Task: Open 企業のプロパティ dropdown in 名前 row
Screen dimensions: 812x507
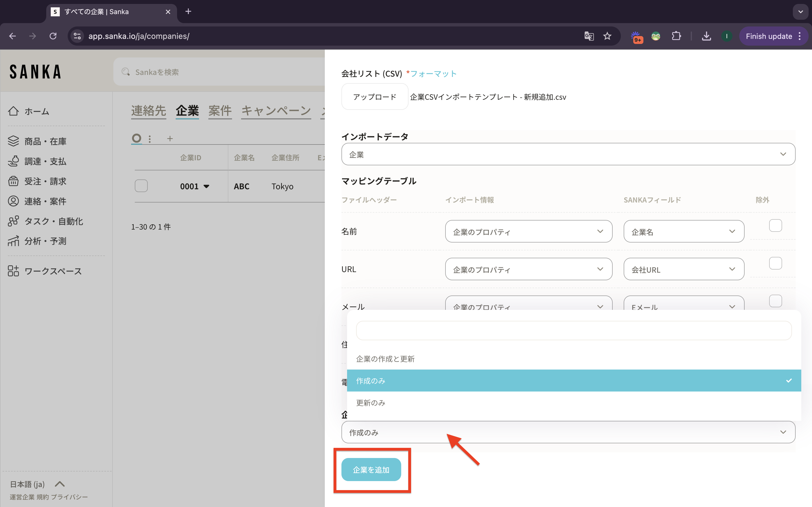Action: click(528, 231)
